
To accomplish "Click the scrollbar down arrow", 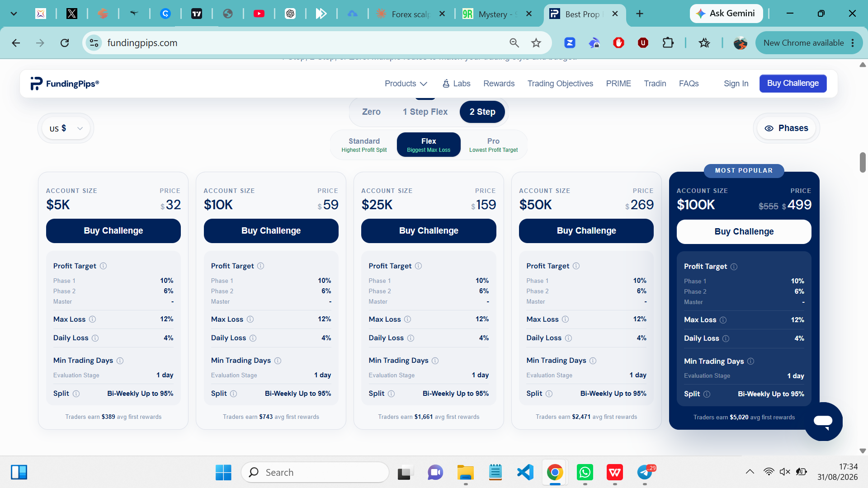I will tap(863, 450).
